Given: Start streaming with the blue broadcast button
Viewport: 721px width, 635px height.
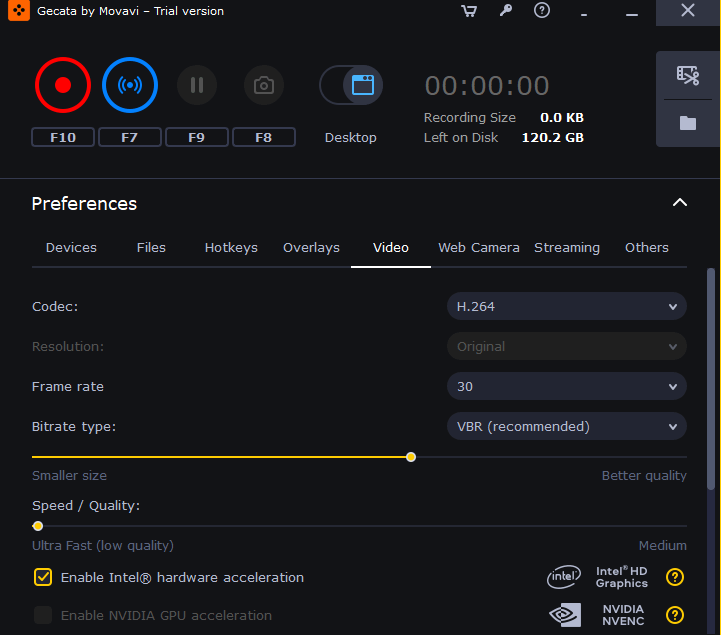Looking at the screenshot, I should click(x=130, y=85).
